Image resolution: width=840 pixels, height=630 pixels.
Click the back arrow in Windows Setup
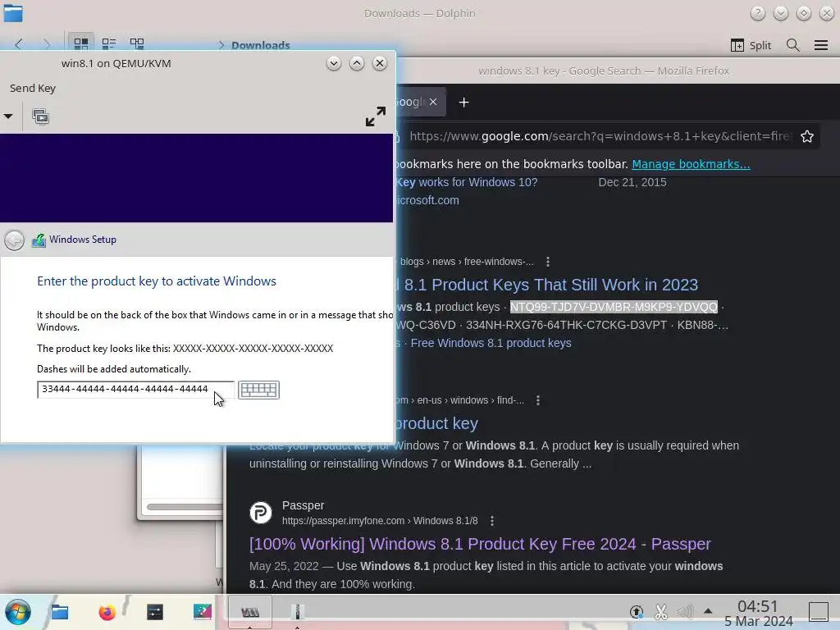tap(15, 240)
